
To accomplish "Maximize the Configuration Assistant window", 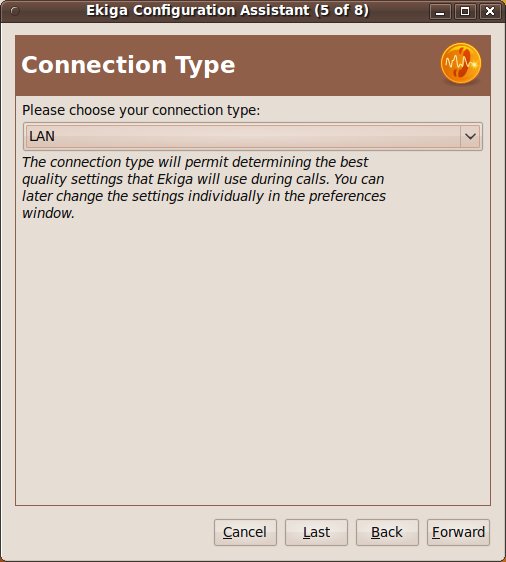I will [x=465, y=11].
